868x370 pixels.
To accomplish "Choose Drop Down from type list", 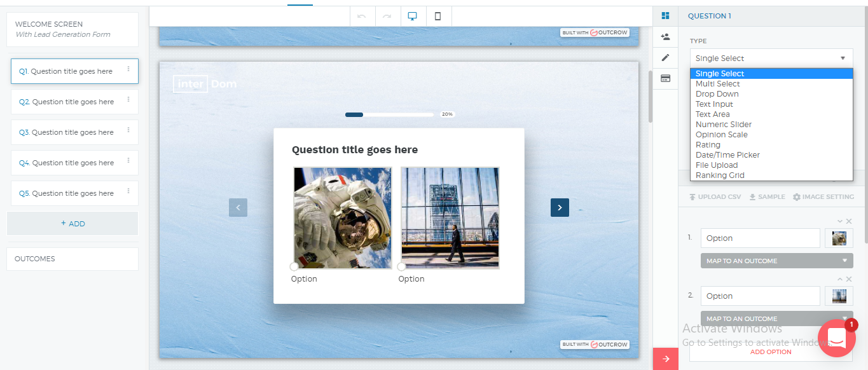I will tap(771, 94).
